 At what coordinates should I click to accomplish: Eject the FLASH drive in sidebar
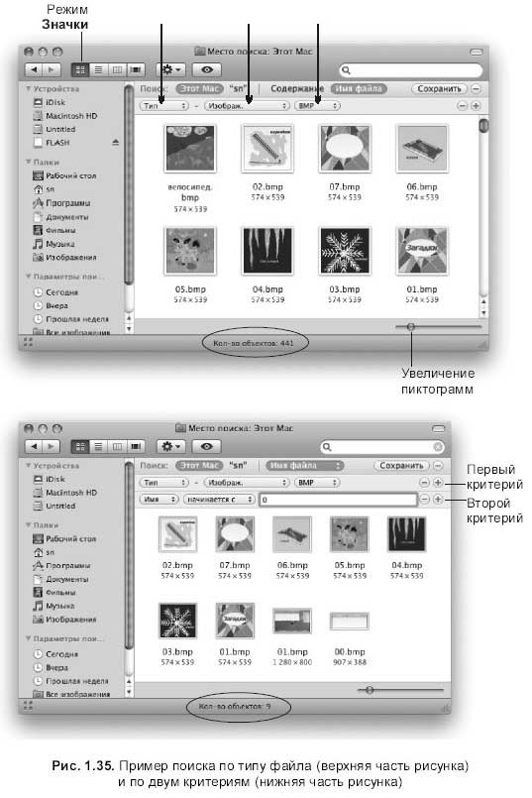(x=116, y=143)
